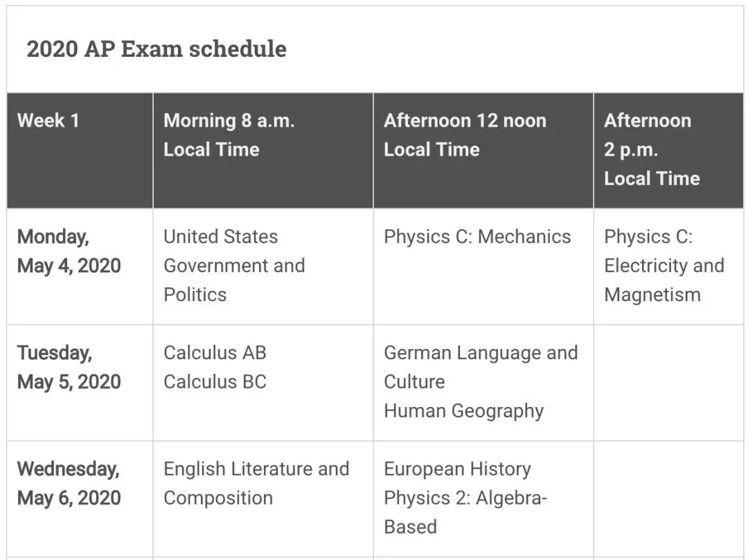This screenshot has width=748, height=560.
Task: Click the empty 2 p.m. cell for Tuesday
Action: 668,382
